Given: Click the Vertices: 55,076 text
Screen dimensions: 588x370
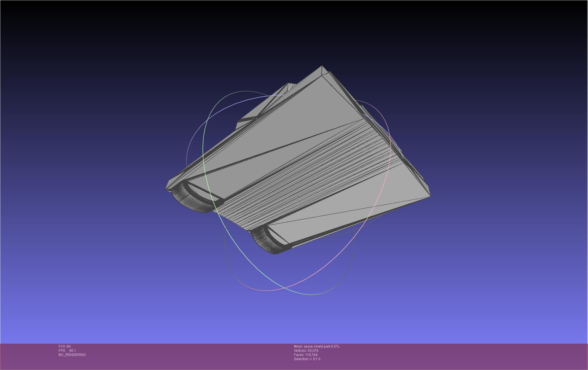Looking at the screenshot, I should [x=306, y=351].
